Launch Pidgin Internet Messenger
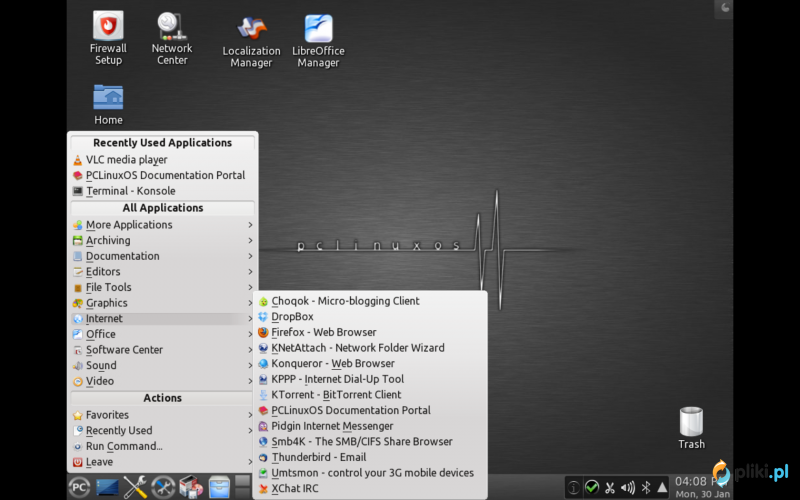Image resolution: width=800 pixels, height=500 pixels. pos(370,426)
